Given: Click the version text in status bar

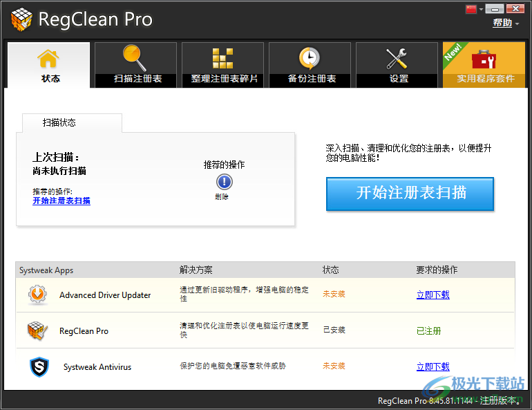Looking at the screenshot, I should click(x=449, y=401).
